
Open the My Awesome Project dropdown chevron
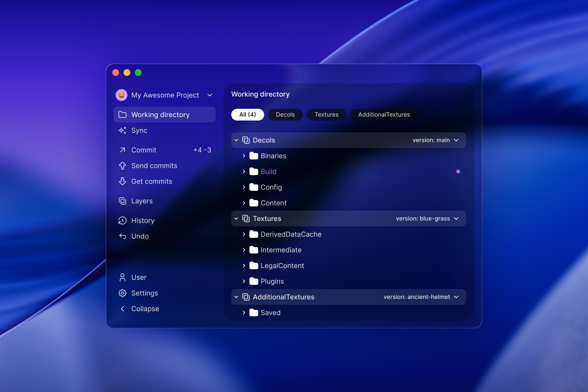point(210,95)
